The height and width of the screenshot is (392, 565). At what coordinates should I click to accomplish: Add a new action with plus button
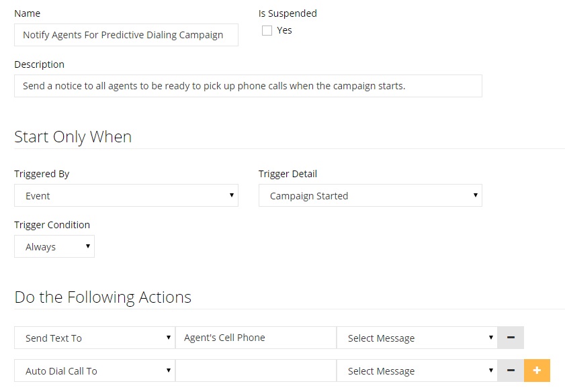[537, 371]
